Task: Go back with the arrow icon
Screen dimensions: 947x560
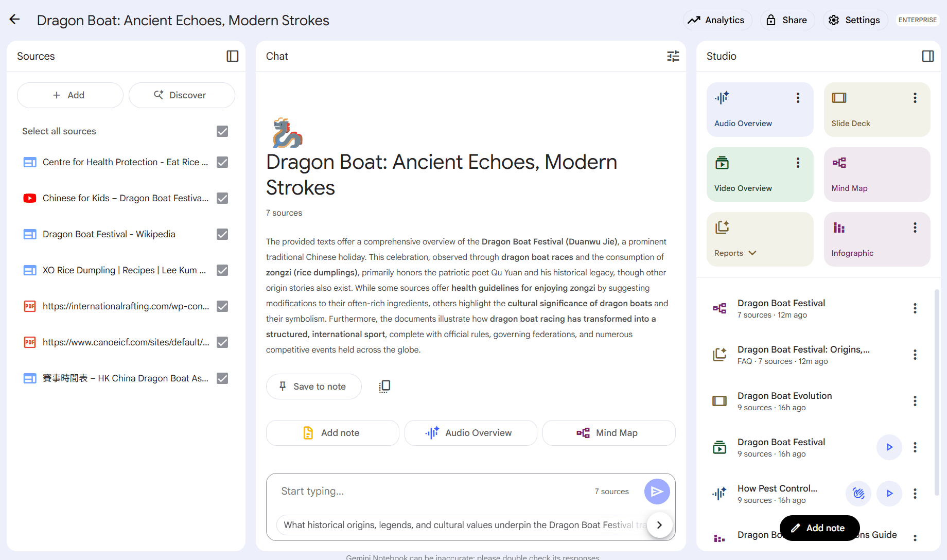Action: click(x=14, y=20)
